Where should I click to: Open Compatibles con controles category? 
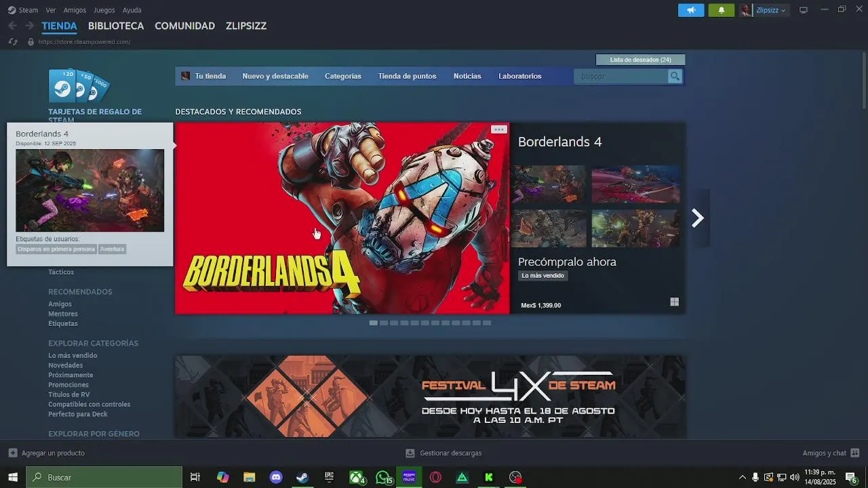(89, 405)
